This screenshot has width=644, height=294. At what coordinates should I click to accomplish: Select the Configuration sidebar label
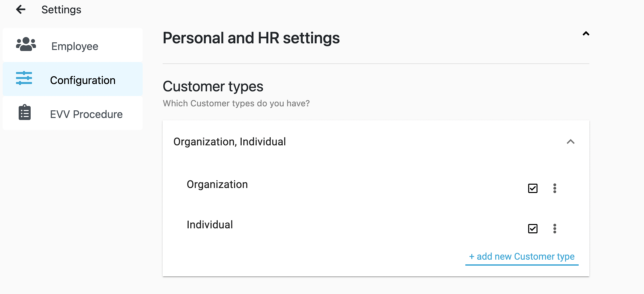83,80
